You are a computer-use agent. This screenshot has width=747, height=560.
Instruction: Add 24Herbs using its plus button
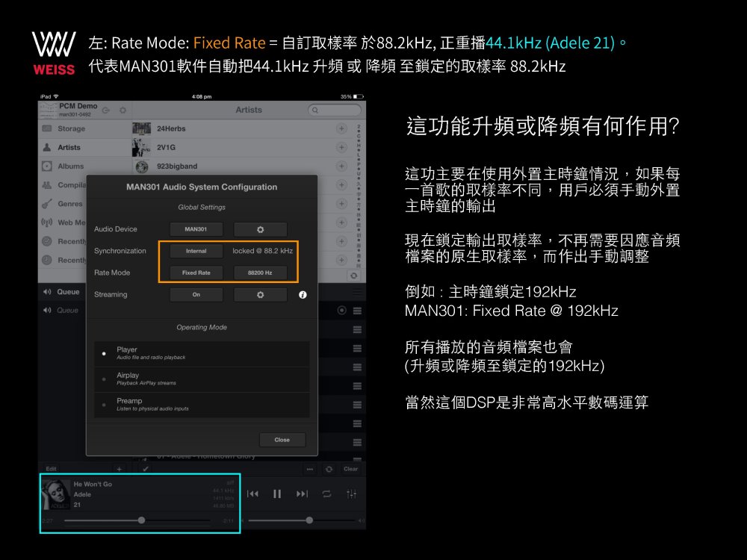click(x=341, y=128)
